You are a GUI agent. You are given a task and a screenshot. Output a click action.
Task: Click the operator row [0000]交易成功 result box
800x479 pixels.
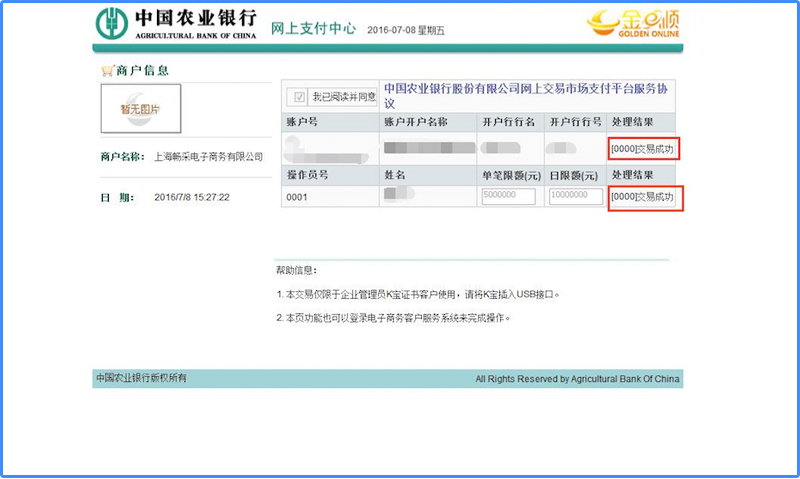(643, 197)
